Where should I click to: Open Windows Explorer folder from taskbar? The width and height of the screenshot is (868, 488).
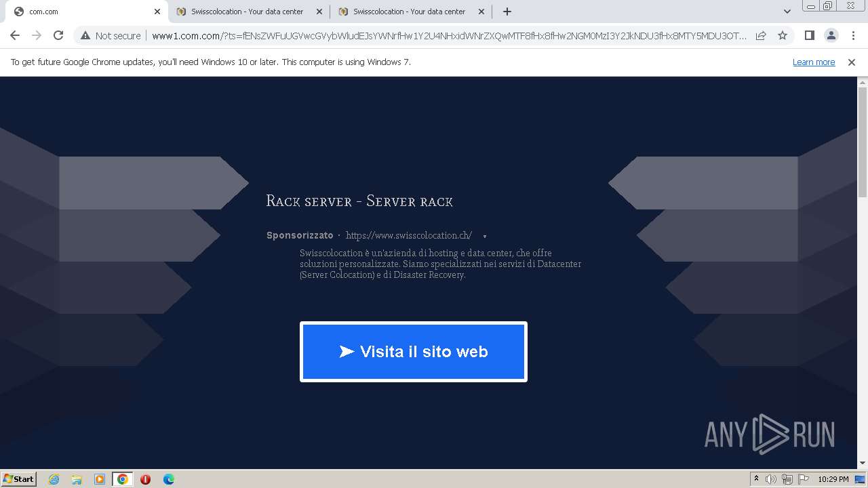77,479
